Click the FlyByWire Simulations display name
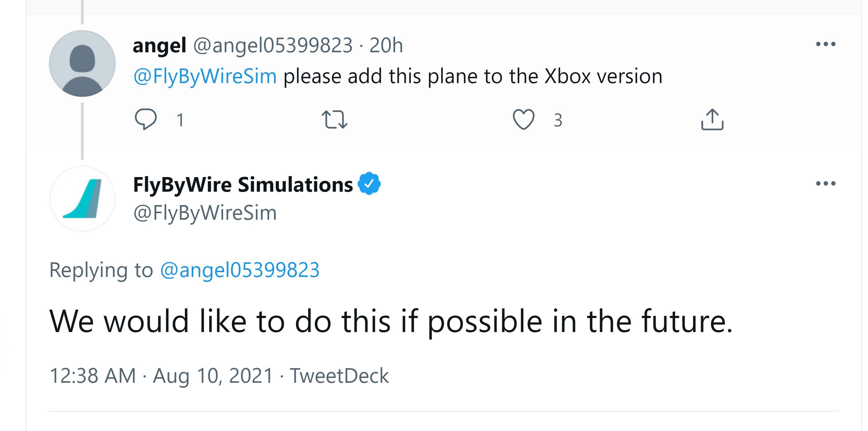 (243, 185)
